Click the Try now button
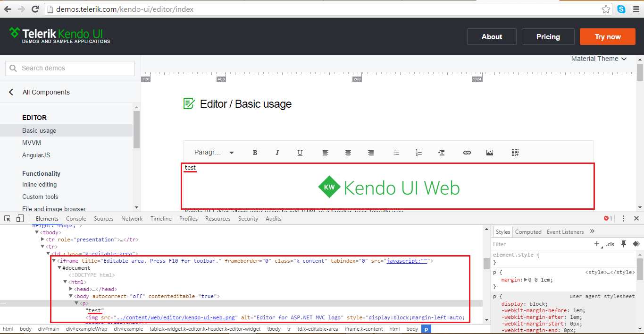 (607, 37)
